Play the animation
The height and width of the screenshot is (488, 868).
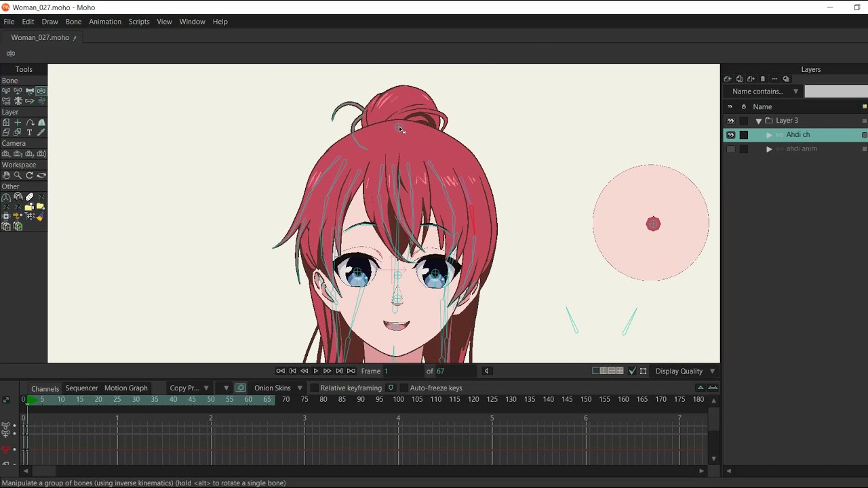point(315,371)
